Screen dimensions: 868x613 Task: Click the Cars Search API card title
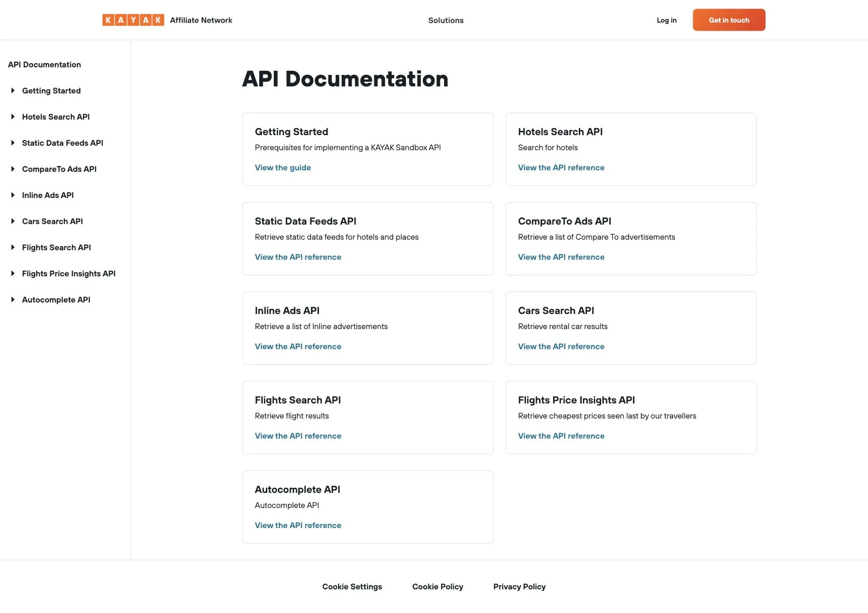tap(556, 311)
